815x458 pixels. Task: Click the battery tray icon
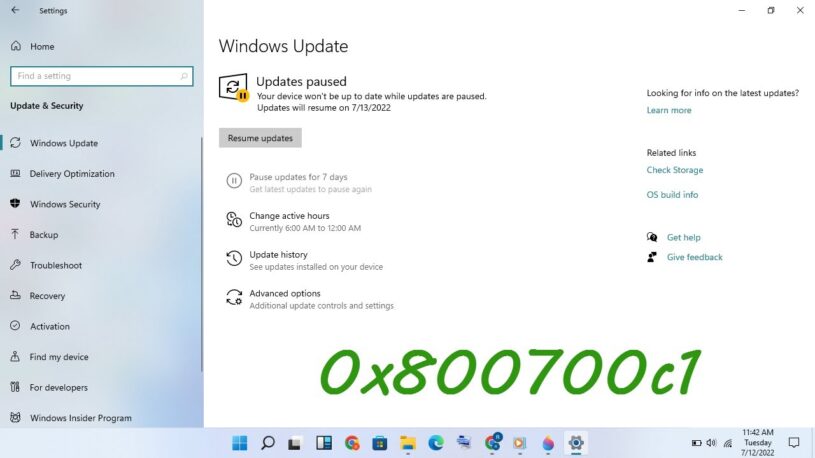(x=696, y=443)
